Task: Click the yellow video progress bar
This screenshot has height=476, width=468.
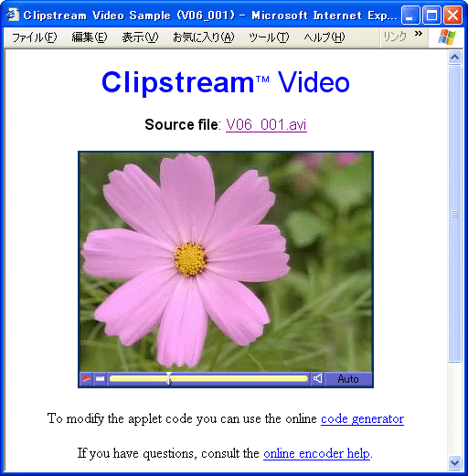Action: click(208, 379)
